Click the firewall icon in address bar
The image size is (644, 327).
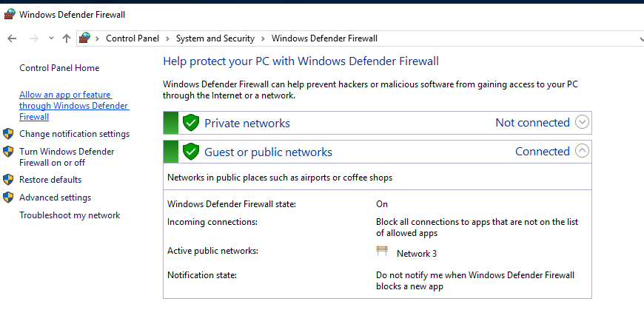[x=85, y=38]
